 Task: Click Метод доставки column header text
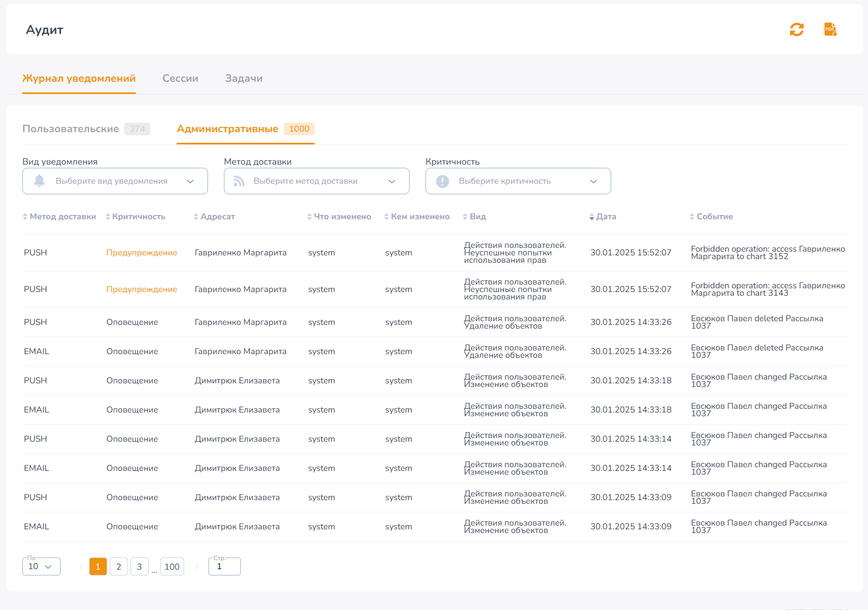(63, 217)
